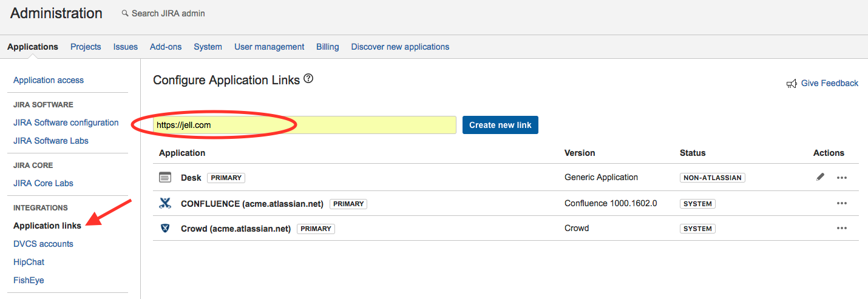Image resolution: width=868 pixels, height=299 pixels.
Task: Click the Confluence application icon
Action: [x=165, y=204]
